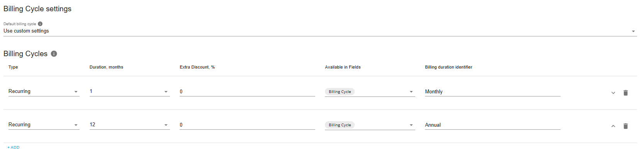Delete the Annual billing cycle row
The image size is (644, 153).
click(x=625, y=126)
